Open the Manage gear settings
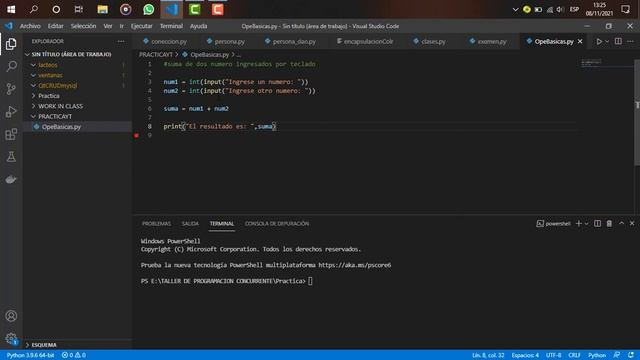 tap(11, 338)
